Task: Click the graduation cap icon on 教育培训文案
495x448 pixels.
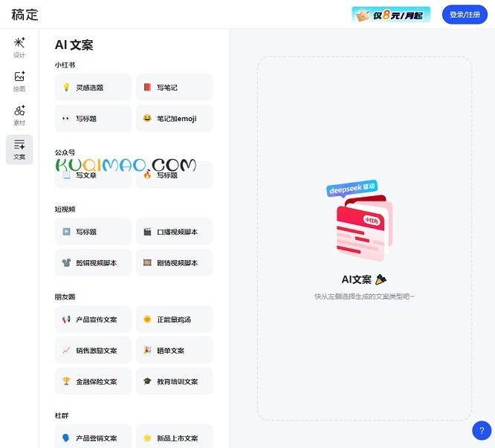Action: click(x=147, y=381)
